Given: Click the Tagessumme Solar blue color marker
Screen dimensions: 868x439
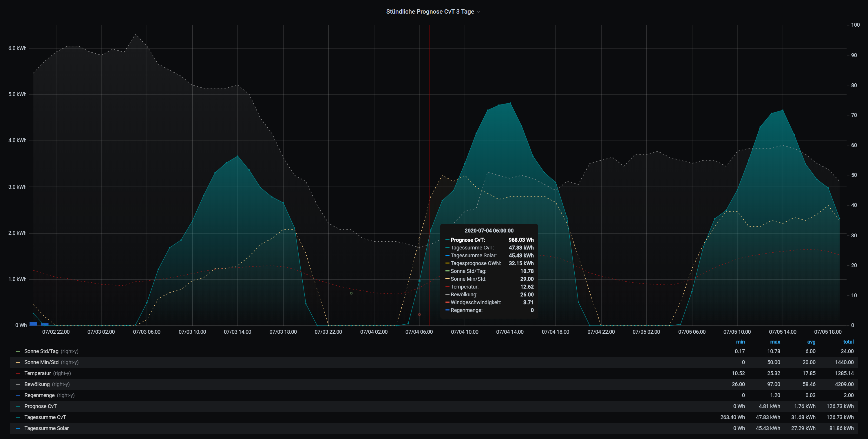Looking at the screenshot, I should 18,428.
